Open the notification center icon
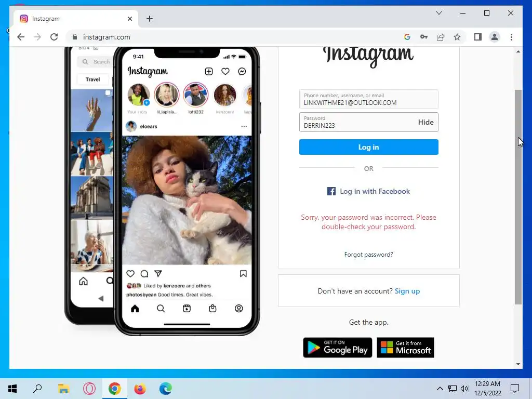 coord(515,389)
